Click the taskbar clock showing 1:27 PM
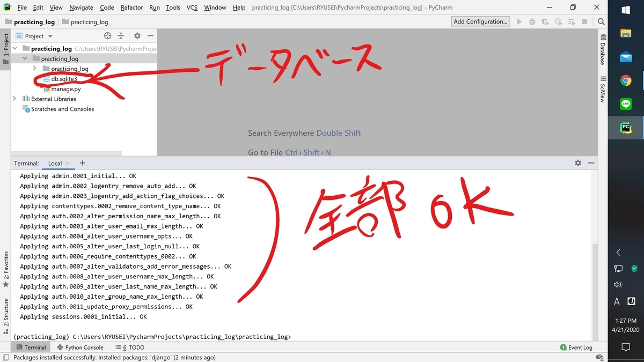Image resolution: width=644 pixels, height=362 pixels. point(625,321)
